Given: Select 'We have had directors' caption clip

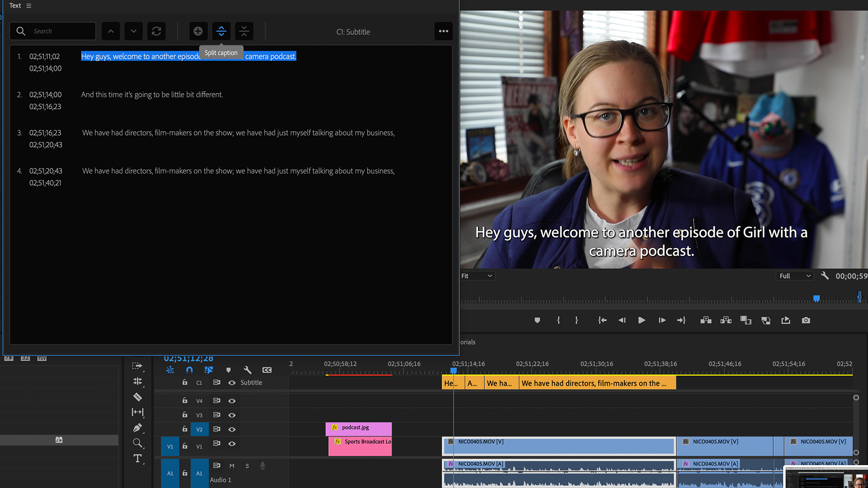Looking at the screenshot, I should [x=597, y=383].
